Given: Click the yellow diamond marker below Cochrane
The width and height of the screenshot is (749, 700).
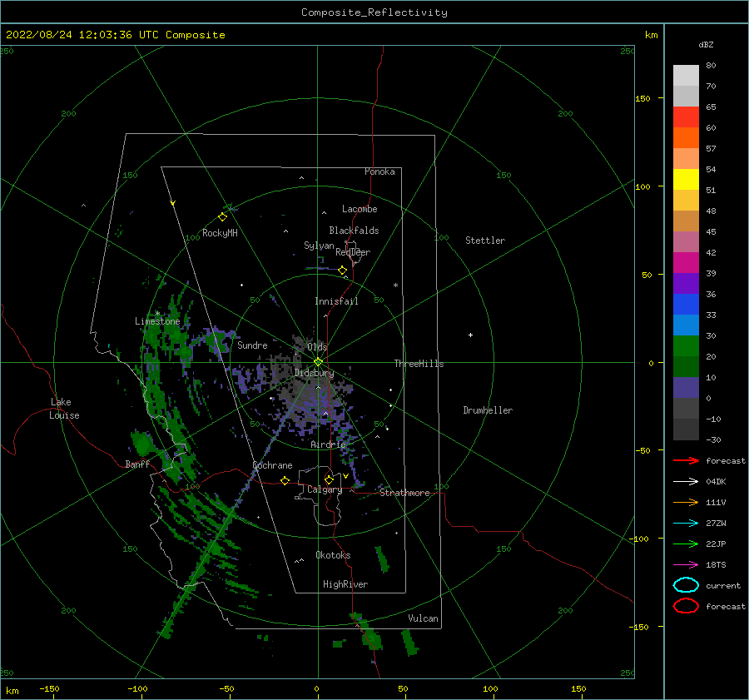Looking at the screenshot, I should [285, 480].
